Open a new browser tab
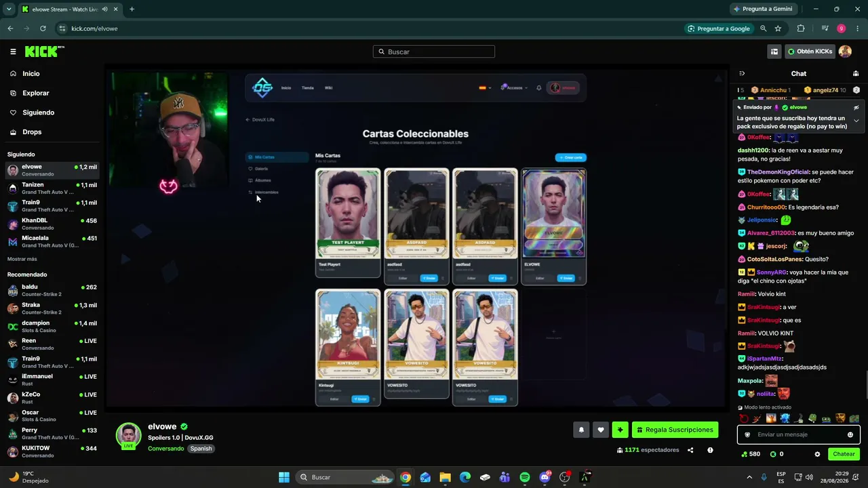 [x=132, y=9]
